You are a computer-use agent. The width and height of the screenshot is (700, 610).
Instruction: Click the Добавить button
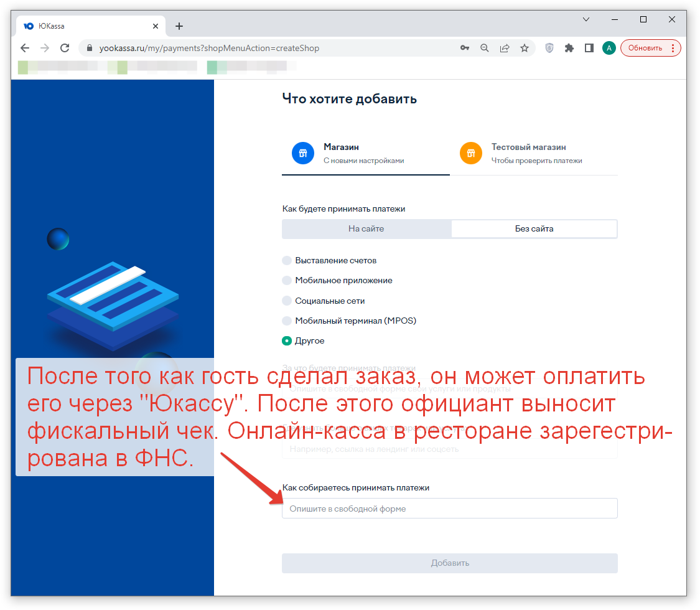pyautogui.click(x=449, y=563)
